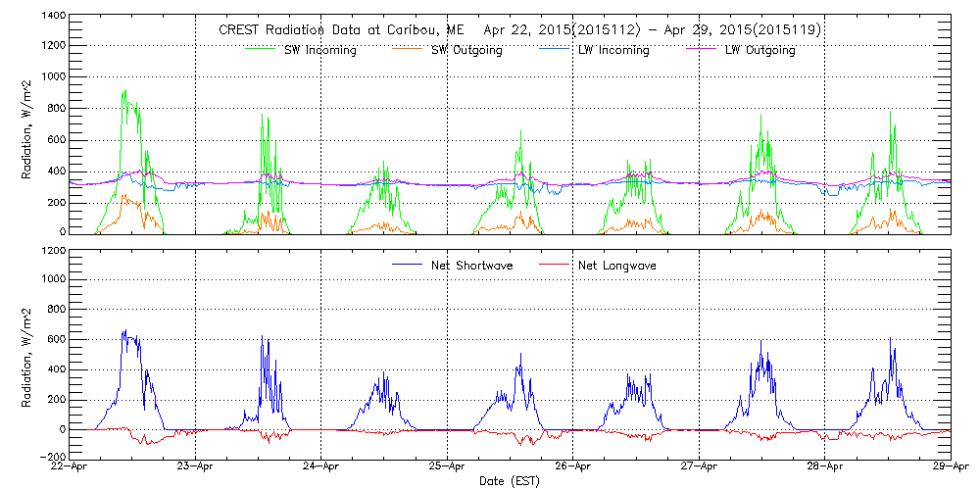Click the 25-Apr date tick label
Image resolution: width=980 pixels, height=490 pixels.
pos(447,467)
